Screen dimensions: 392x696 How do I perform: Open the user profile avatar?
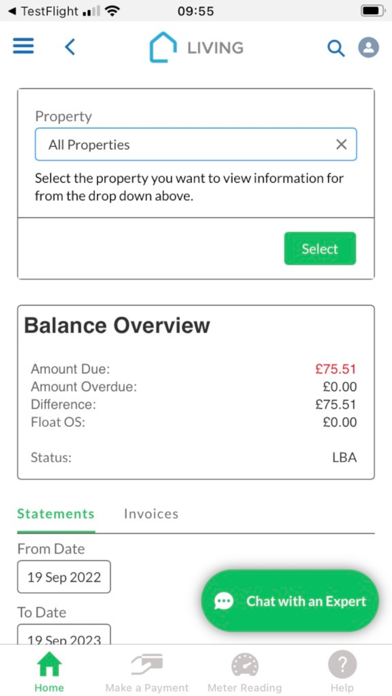pos(368,47)
